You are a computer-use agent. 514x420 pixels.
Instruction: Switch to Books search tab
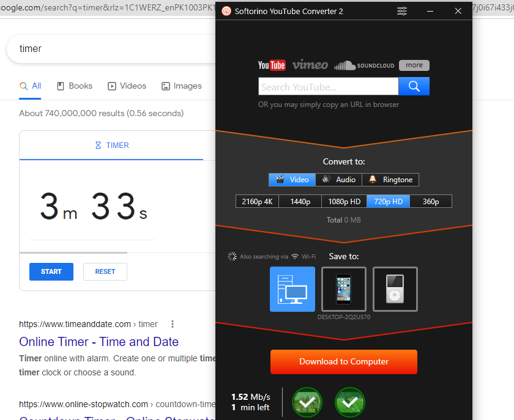click(75, 86)
